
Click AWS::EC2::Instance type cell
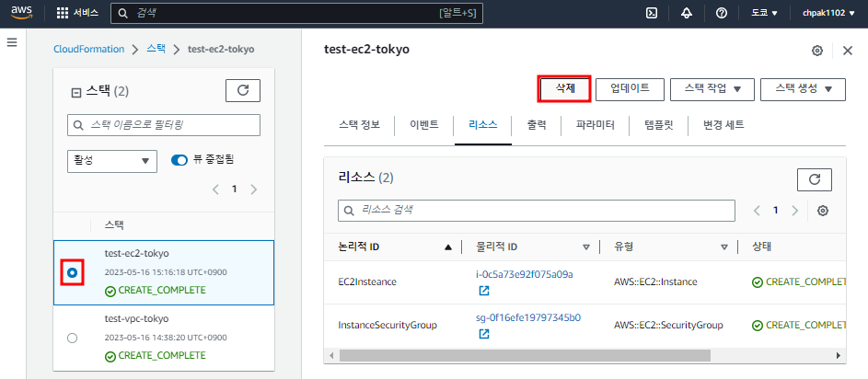(x=655, y=281)
